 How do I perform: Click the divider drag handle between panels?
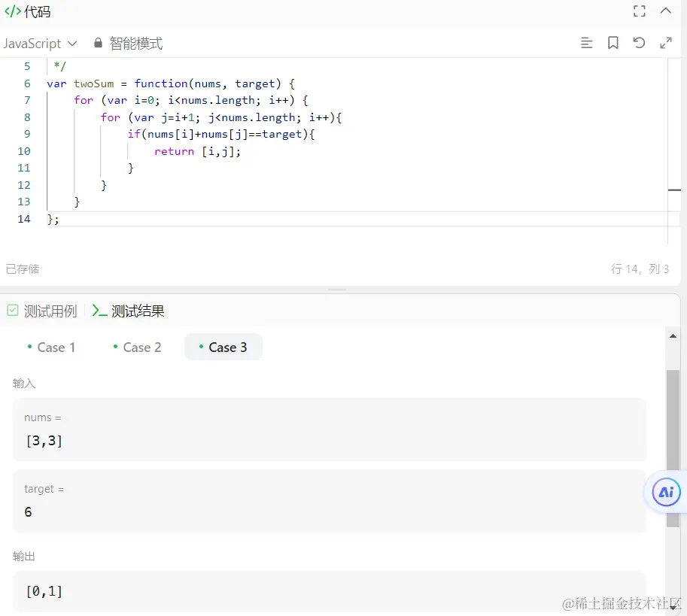coord(337,290)
